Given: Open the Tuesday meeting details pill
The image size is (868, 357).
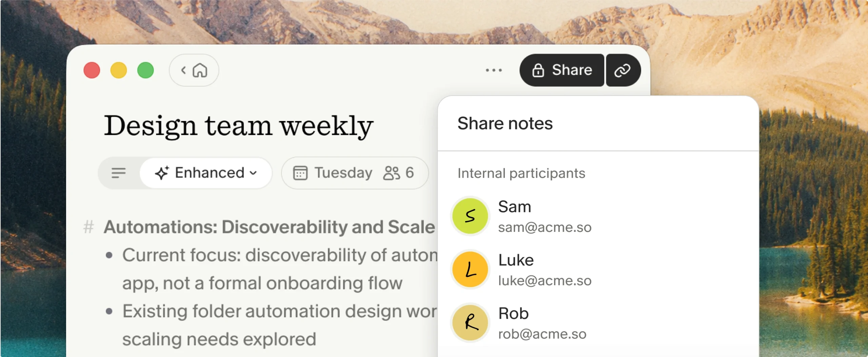Looking at the screenshot, I should [x=355, y=173].
